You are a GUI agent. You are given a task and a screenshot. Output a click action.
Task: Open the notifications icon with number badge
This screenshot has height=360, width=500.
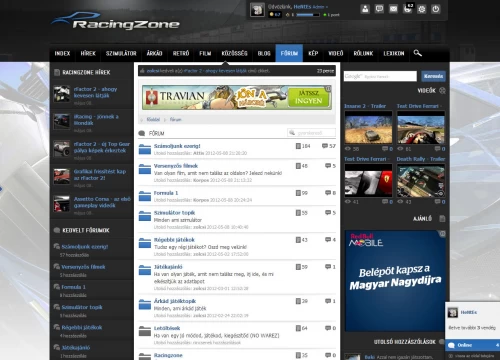(x=408, y=8)
